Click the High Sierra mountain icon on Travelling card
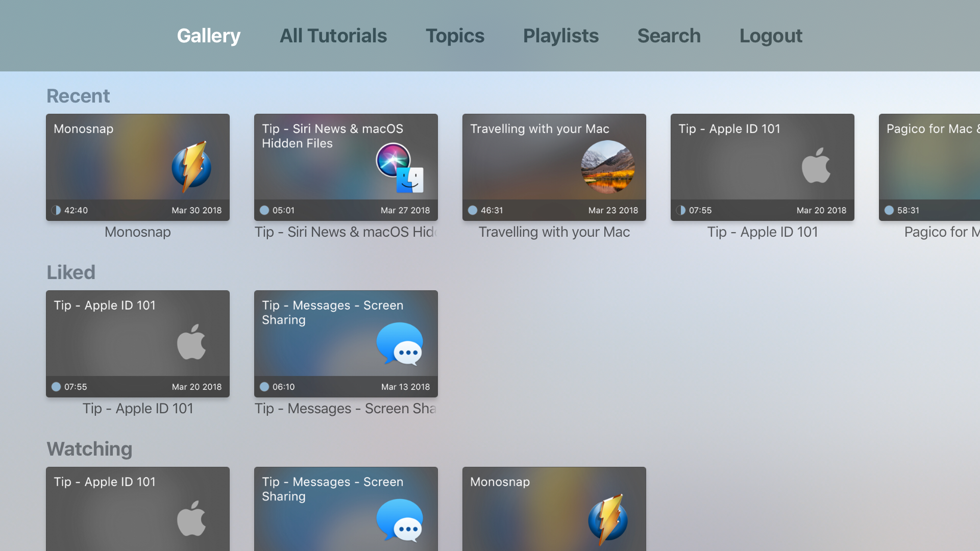This screenshot has width=980, height=551. pos(608,167)
